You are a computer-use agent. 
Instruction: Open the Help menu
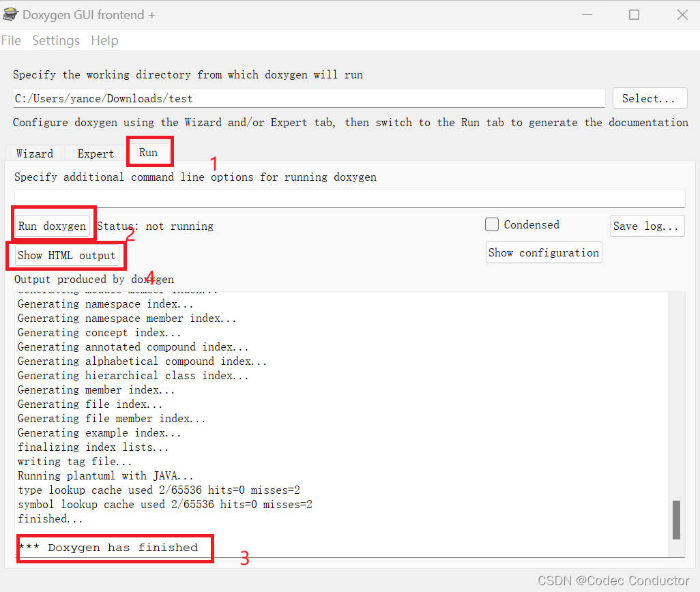point(104,41)
